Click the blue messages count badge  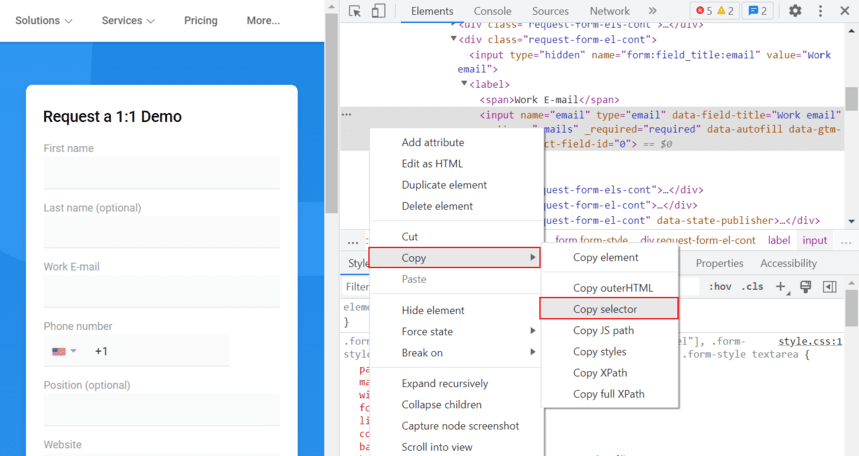tap(758, 11)
